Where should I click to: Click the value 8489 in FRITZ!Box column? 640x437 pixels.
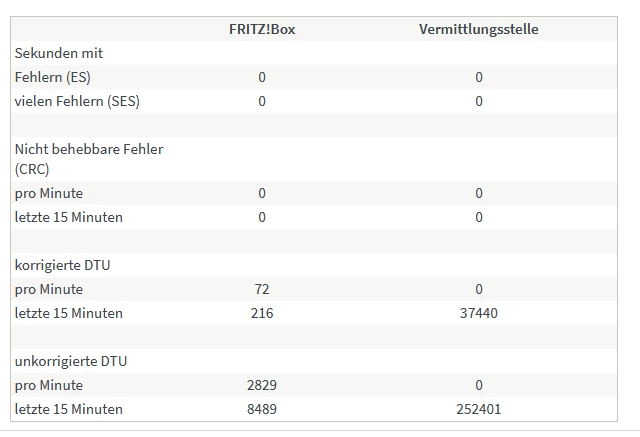(x=262, y=409)
